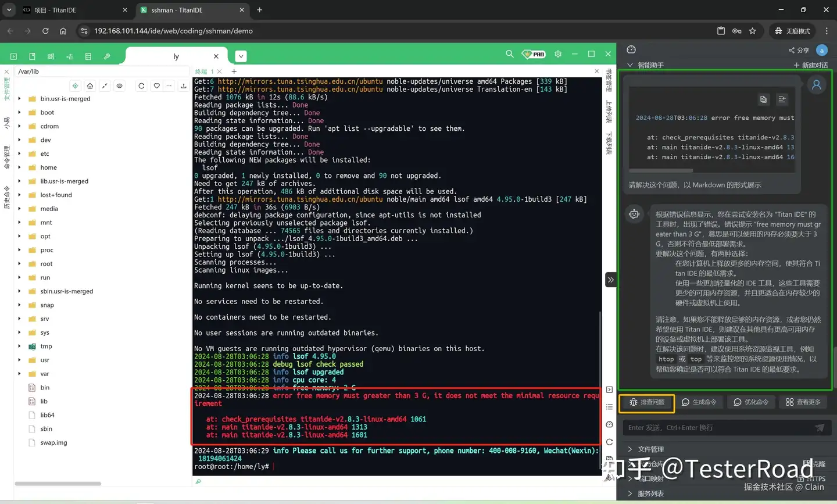837x504 pixels.
Task: Click the upload icon in file toolbar
Action: pyautogui.click(x=184, y=85)
